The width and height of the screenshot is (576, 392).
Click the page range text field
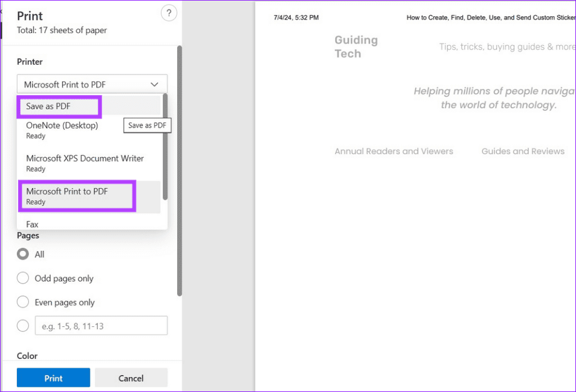[101, 326]
